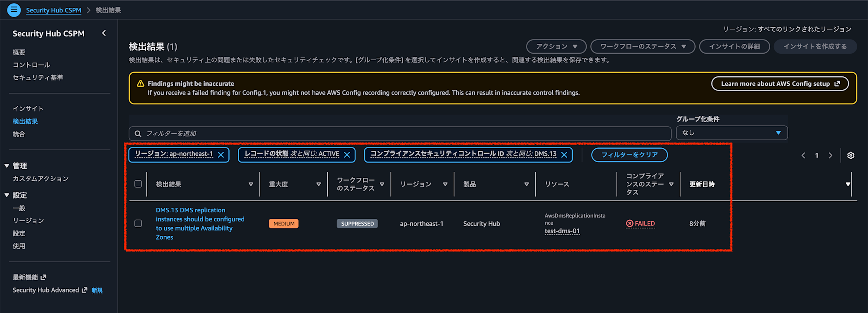This screenshot has width=868, height=313.
Task: Sort by 検出結果 column arrow
Action: pos(251,184)
